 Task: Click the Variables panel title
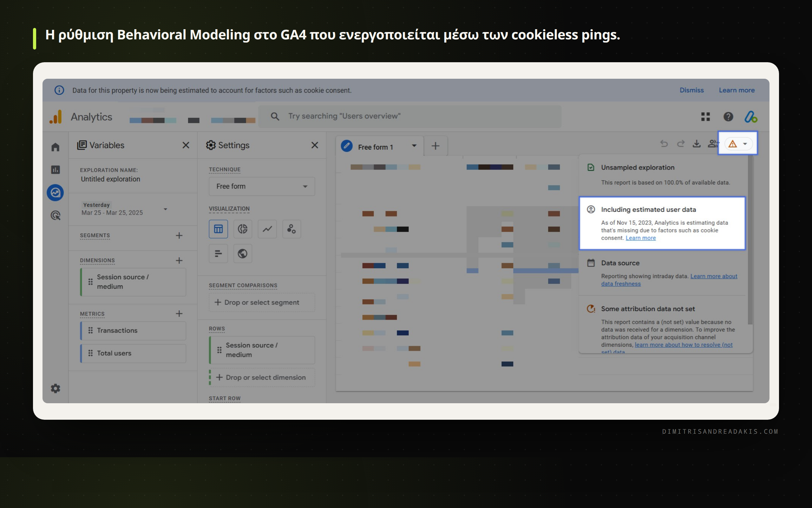(106, 145)
